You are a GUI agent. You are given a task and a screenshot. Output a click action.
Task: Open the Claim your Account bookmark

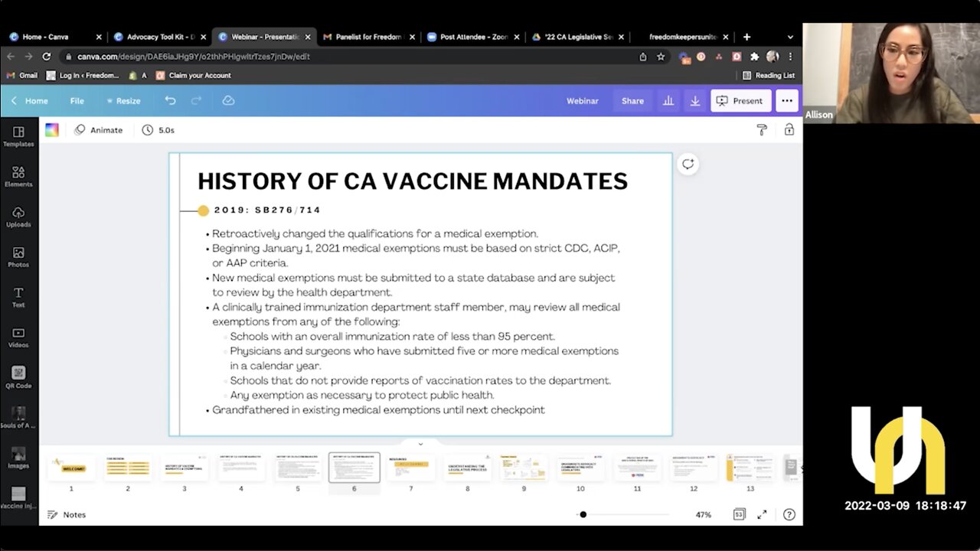point(193,75)
